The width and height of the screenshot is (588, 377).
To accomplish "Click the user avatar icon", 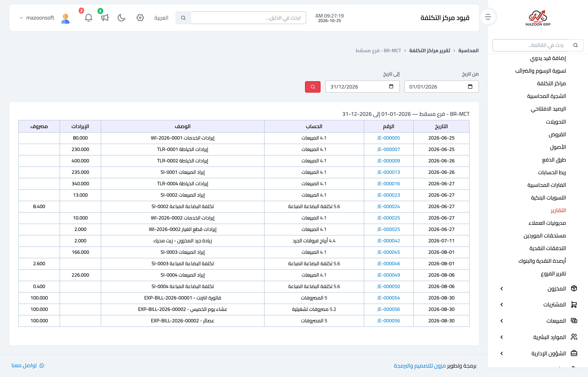I will pos(65,18).
